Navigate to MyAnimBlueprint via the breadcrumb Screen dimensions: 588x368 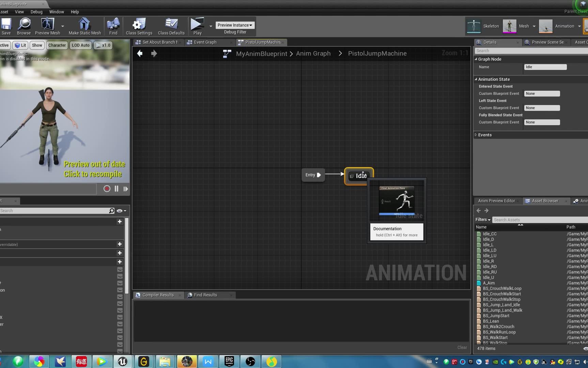point(261,53)
